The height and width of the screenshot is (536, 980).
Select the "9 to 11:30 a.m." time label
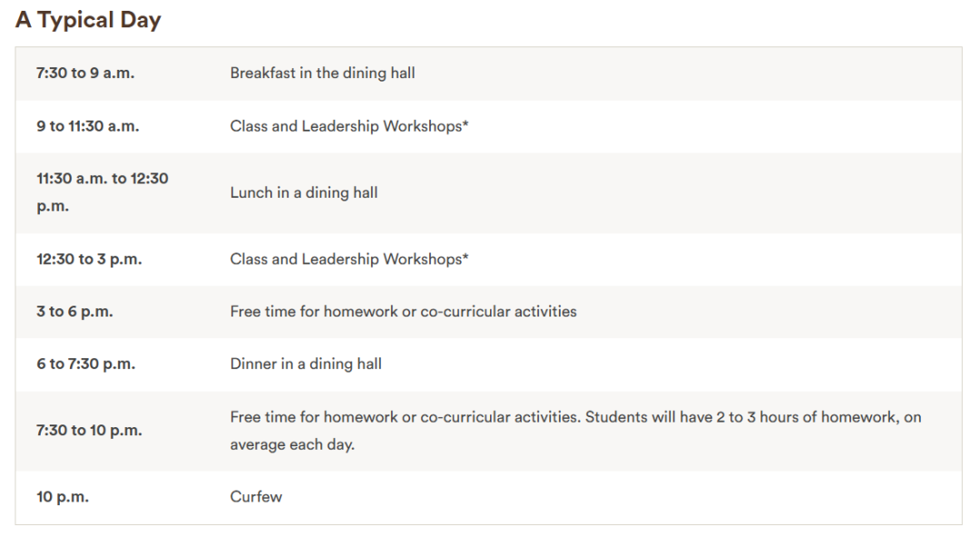[x=88, y=127]
